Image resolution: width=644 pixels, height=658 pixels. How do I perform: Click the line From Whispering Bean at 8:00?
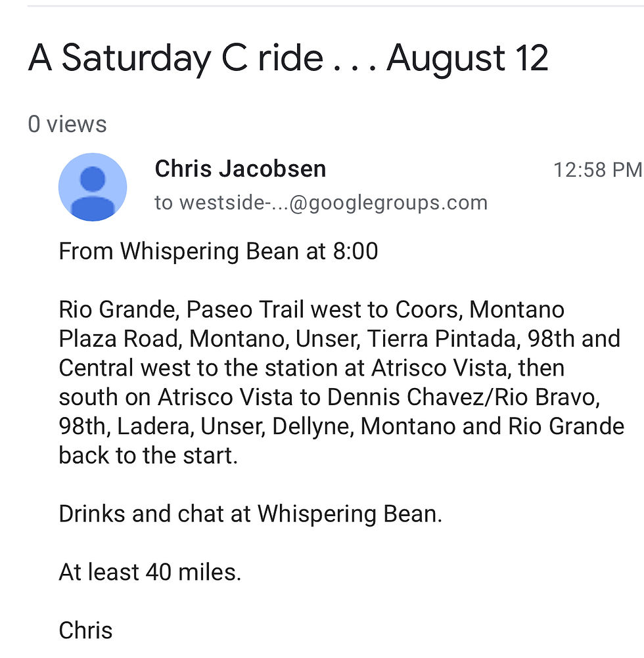(x=218, y=252)
